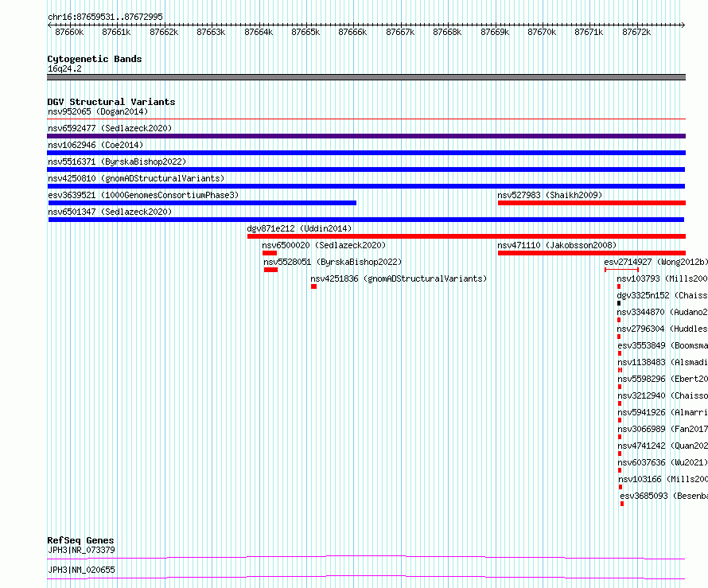
Task: Click the 87660k ruler position
Action: tap(69, 32)
